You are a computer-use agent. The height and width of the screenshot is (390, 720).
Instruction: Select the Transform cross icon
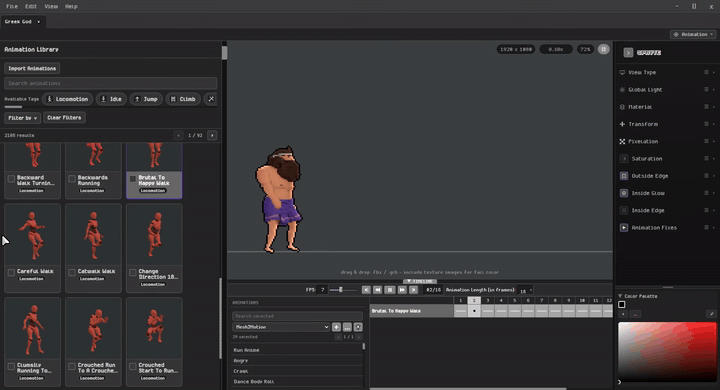pos(622,124)
